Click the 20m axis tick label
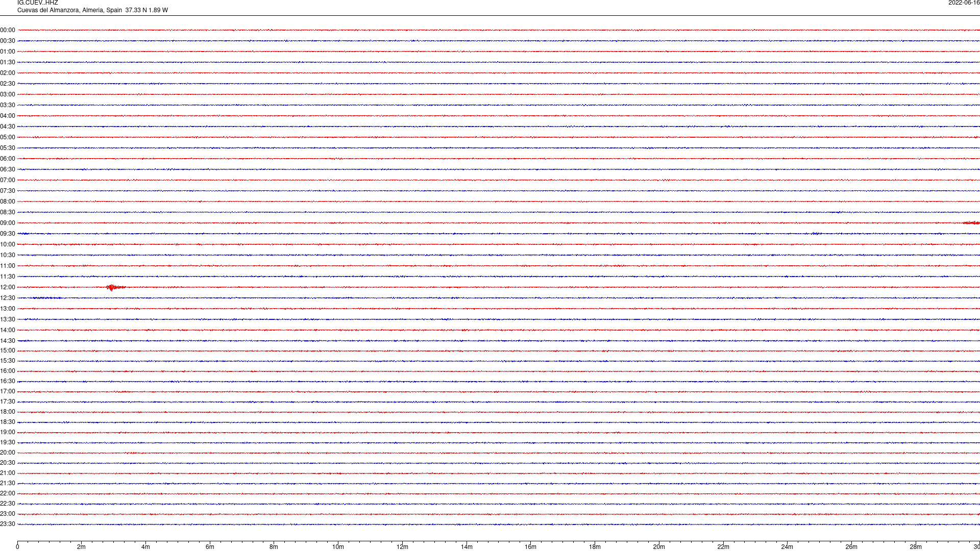This screenshot has width=980, height=551. click(x=659, y=547)
